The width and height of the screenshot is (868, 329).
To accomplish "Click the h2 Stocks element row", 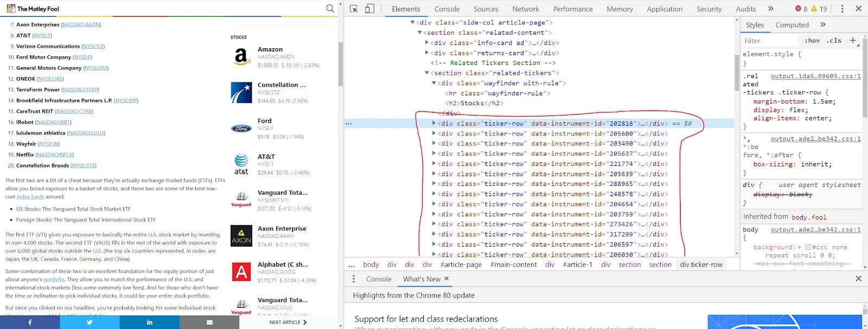I will [474, 103].
